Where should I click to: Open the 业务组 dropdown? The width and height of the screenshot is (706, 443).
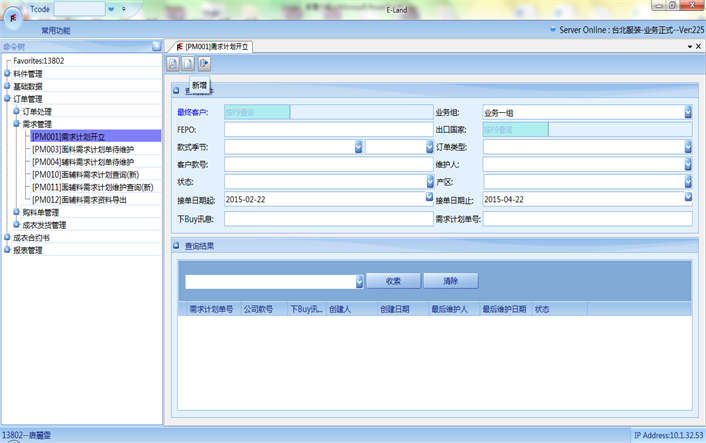pyautogui.click(x=688, y=112)
